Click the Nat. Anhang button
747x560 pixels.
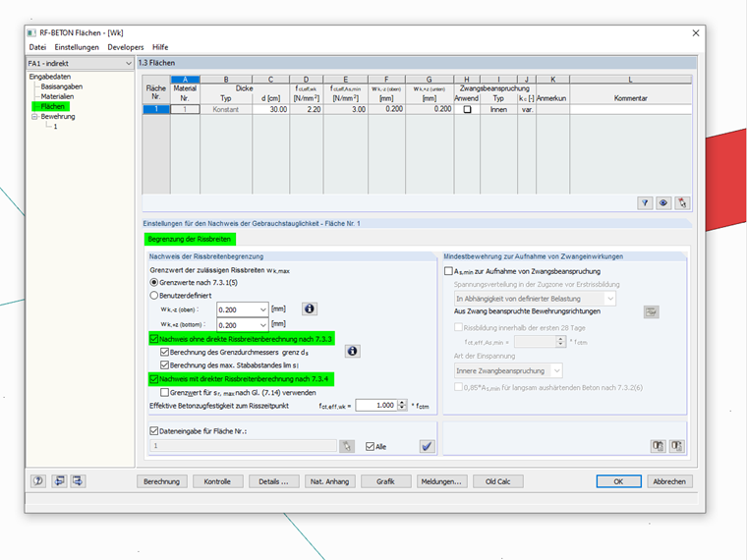click(329, 481)
